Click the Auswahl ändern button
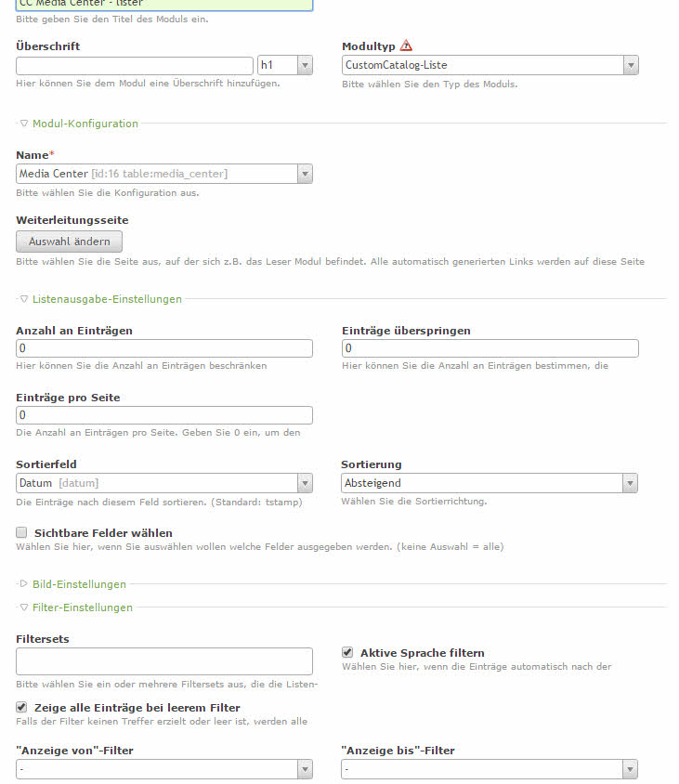This screenshot has height=784, width=679. [x=70, y=242]
